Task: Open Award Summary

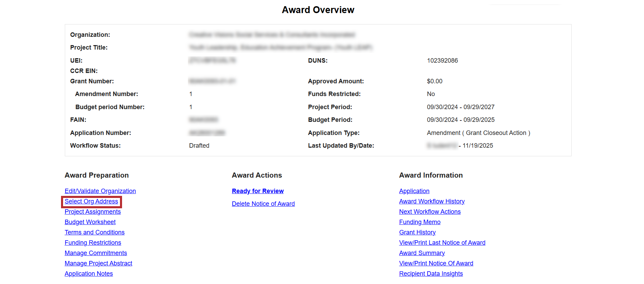Action: pos(422,253)
